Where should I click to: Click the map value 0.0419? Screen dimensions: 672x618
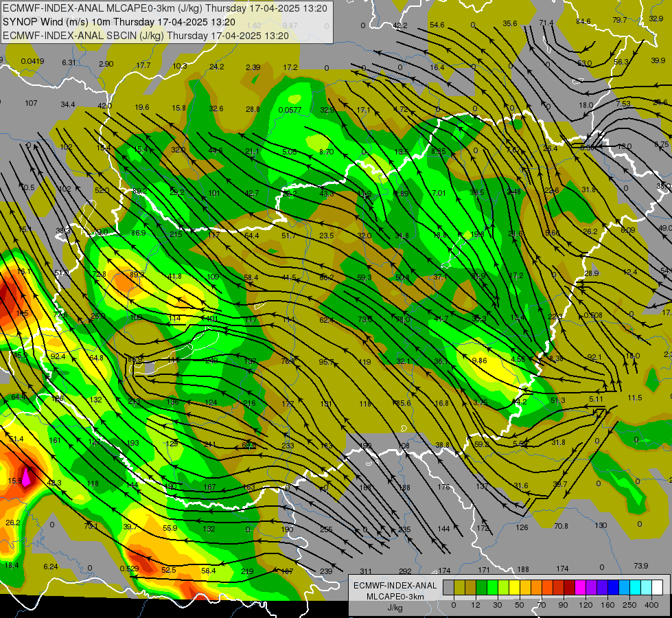32,61
